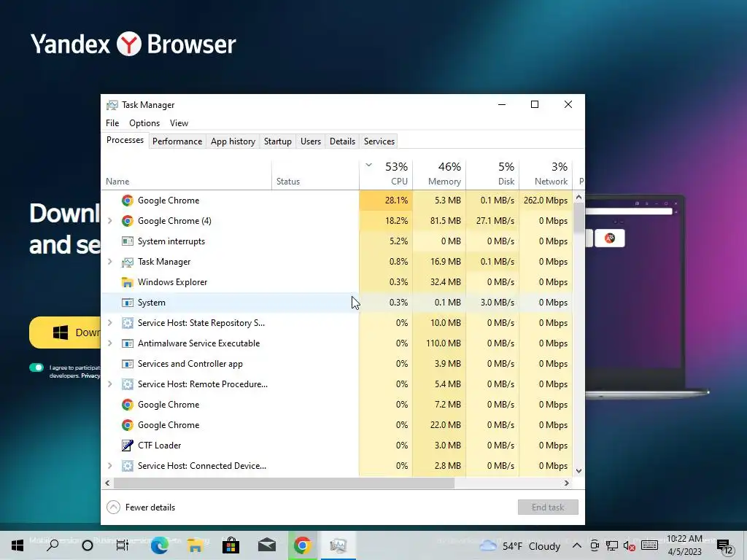Click the Task Manager process row icon
Image resolution: width=747 pixels, height=560 pixels.
(127, 262)
